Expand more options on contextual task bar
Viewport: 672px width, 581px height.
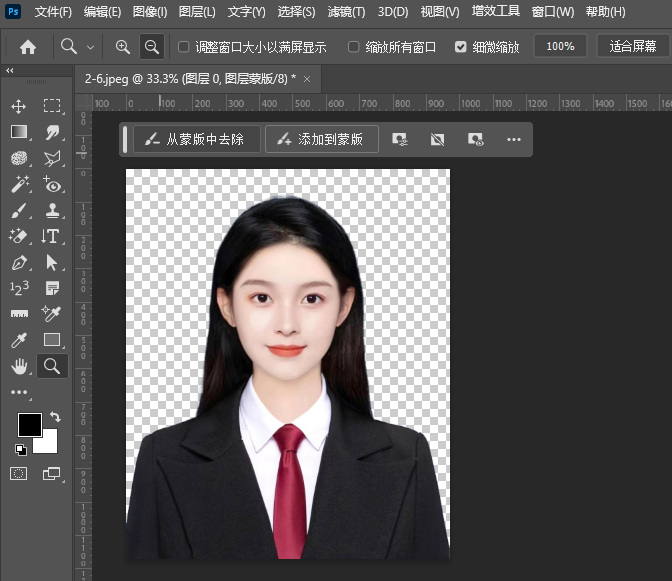pyautogui.click(x=514, y=140)
